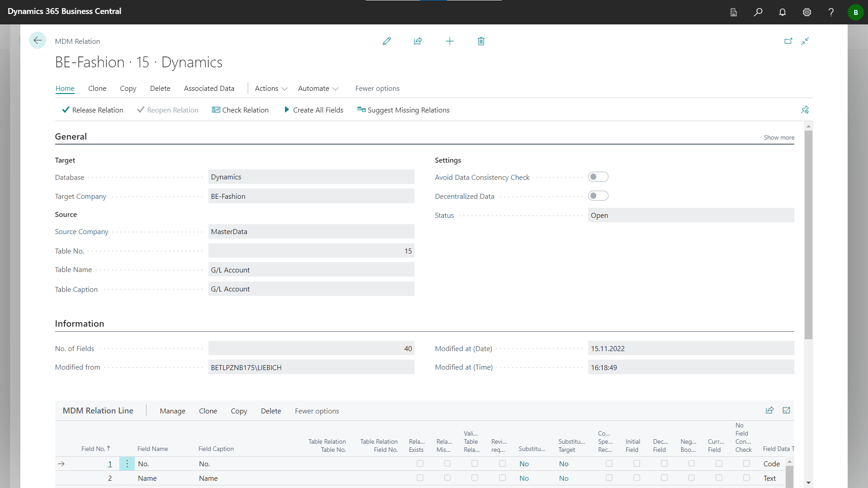Screen dimensions: 868x488
Task: Click the Modified from field value
Action: coord(311,367)
